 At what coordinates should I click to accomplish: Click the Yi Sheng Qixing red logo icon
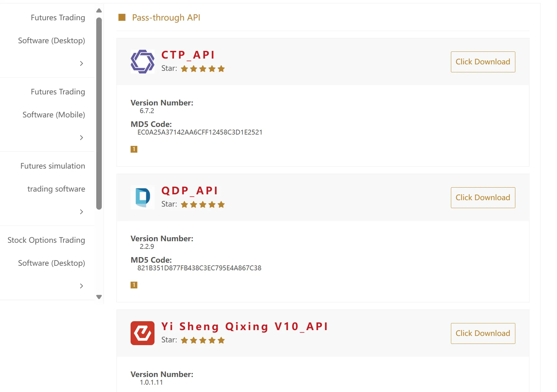143,333
